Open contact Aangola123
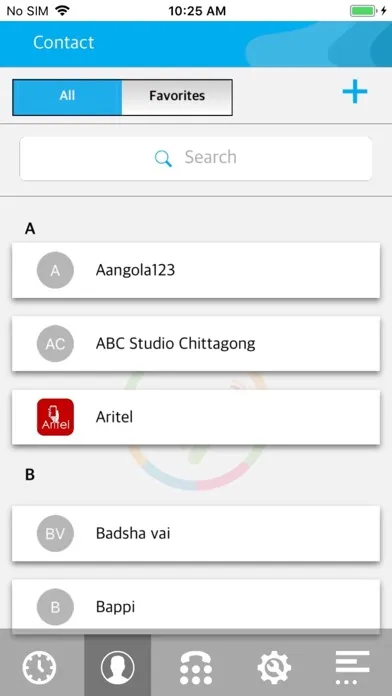 pyautogui.click(x=196, y=270)
